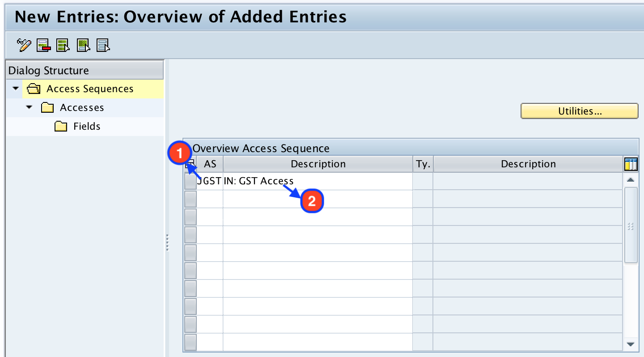Click the Description column header next to AS
Image resolution: width=644 pixels, height=357 pixels.
(x=318, y=164)
